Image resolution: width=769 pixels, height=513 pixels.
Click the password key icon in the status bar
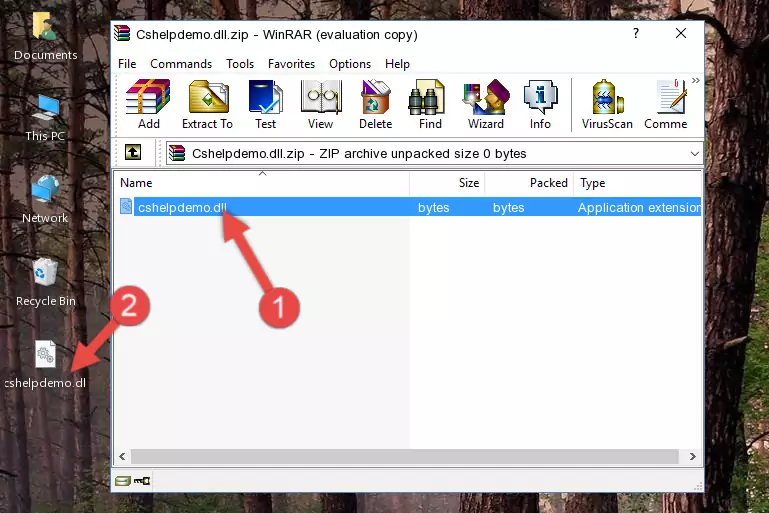click(x=142, y=481)
